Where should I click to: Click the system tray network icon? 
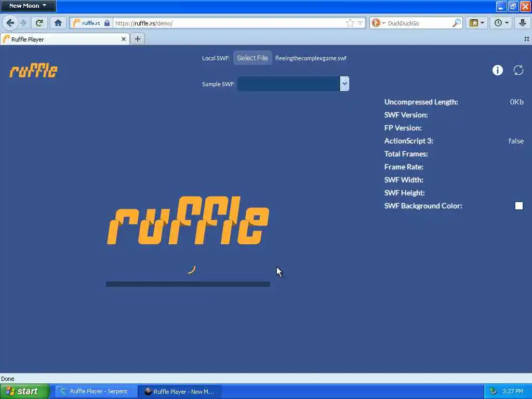(494, 392)
